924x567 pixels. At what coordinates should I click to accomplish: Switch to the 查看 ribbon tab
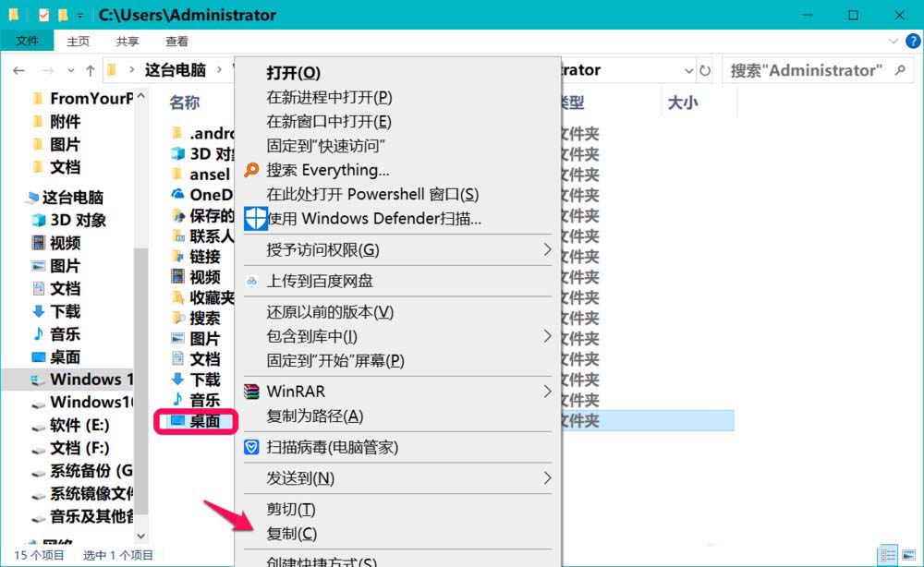tap(176, 42)
